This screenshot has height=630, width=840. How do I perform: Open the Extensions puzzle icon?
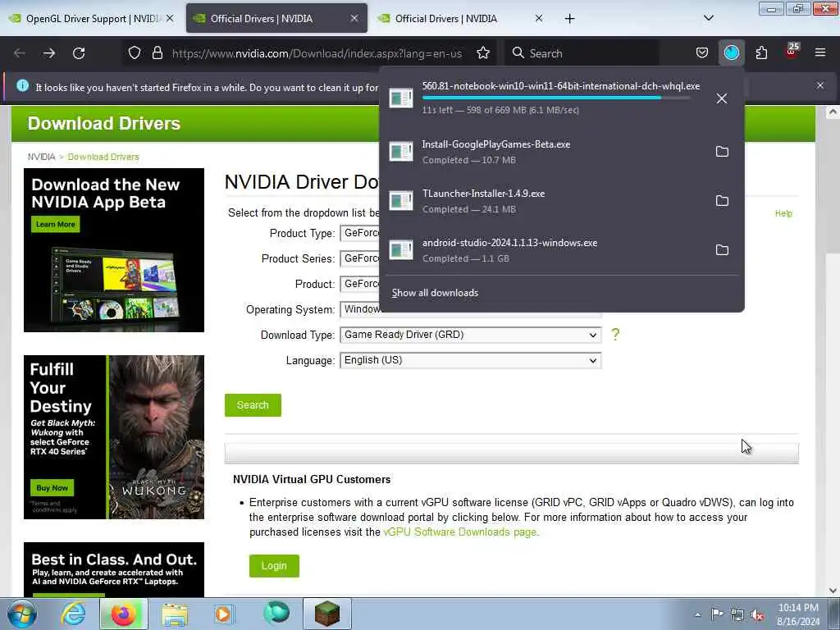click(x=761, y=53)
